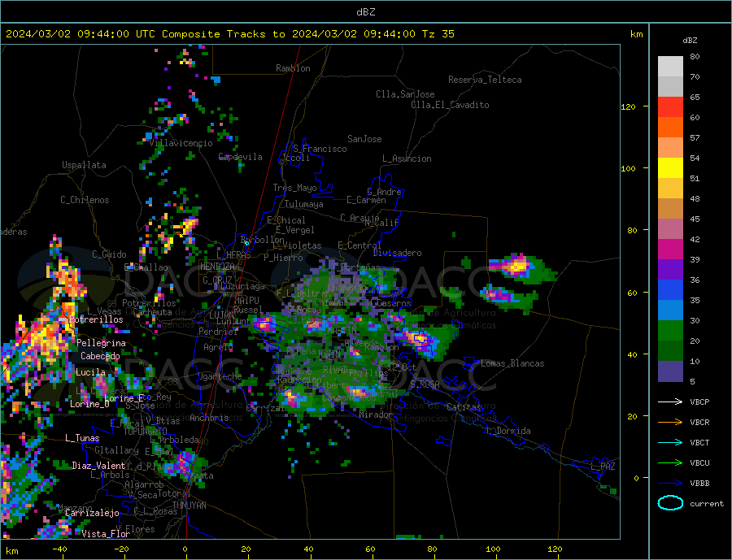Viewport: 732px width, 560px height.
Task: Click the green VBCU arrow in legend
Action: point(671,463)
